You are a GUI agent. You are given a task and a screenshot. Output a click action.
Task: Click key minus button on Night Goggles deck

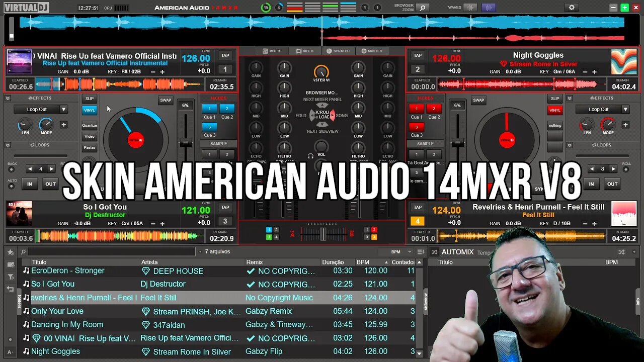click(x=585, y=72)
